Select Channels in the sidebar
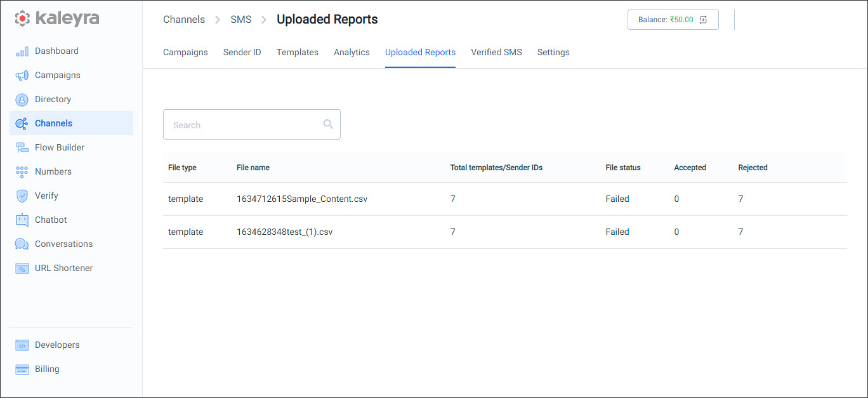This screenshot has width=868, height=398. click(x=71, y=123)
